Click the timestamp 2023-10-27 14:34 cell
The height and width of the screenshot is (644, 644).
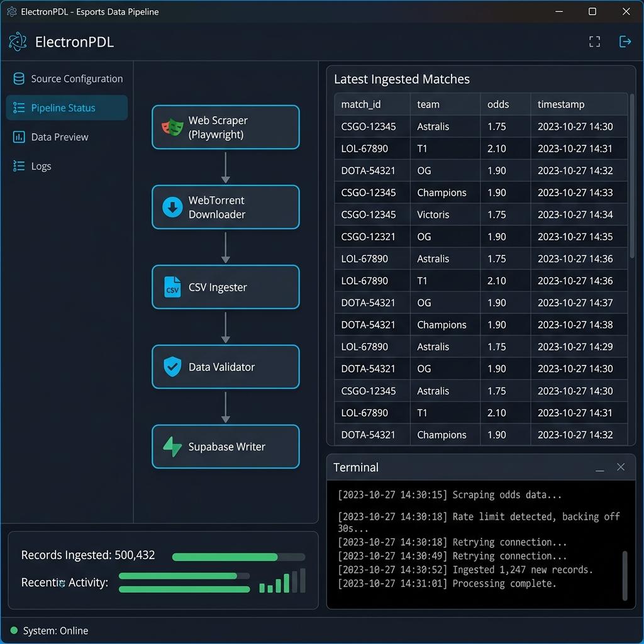[x=579, y=214]
